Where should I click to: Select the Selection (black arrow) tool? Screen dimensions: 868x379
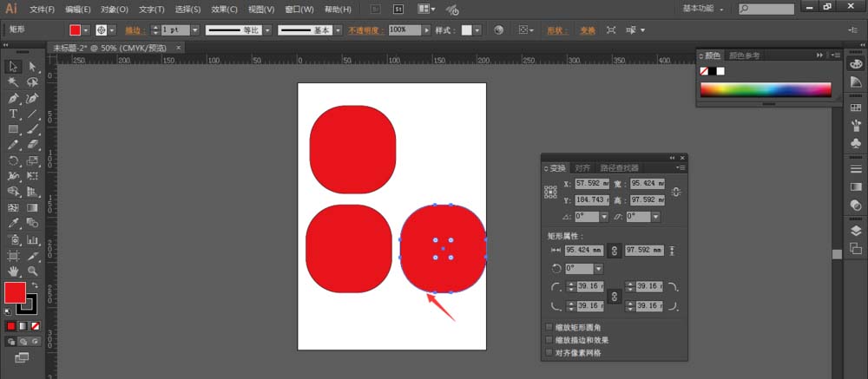click(x=13, y=67)
